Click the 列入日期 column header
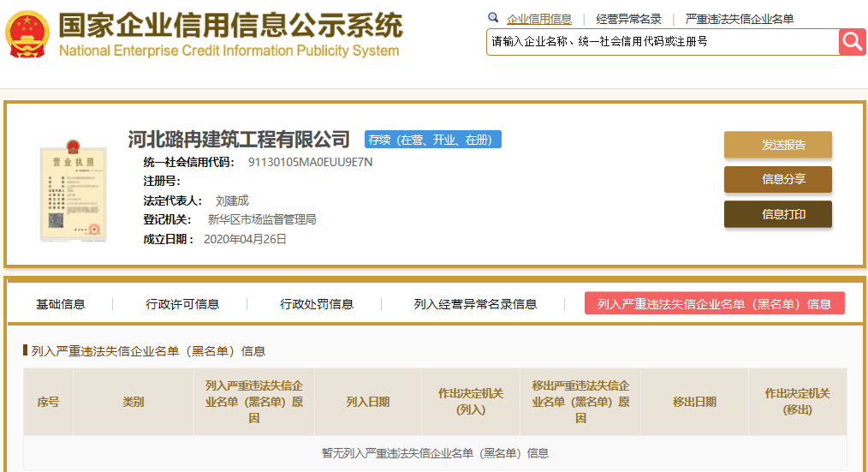868x472 pixels. pos(368,402)
